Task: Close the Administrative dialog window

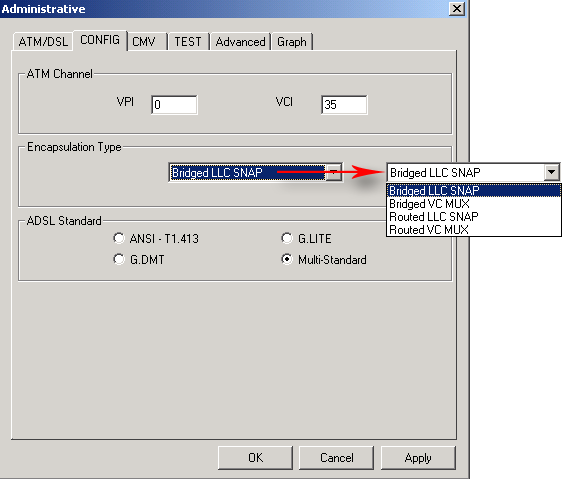Action: 457,8
